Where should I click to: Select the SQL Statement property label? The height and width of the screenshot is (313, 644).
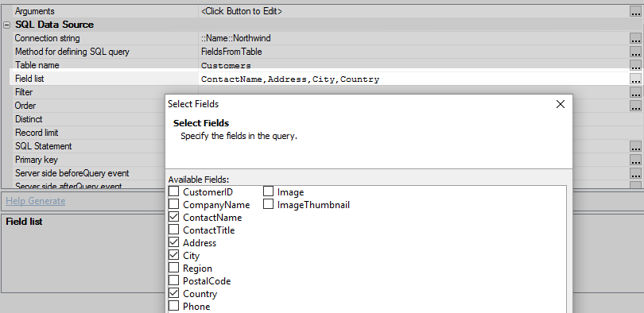tap(43, 146)
